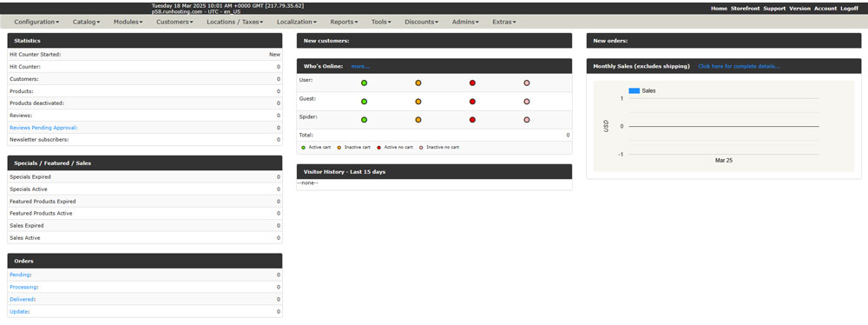
Task: Click 'New orders:' panel header
Action: point(724,41)
